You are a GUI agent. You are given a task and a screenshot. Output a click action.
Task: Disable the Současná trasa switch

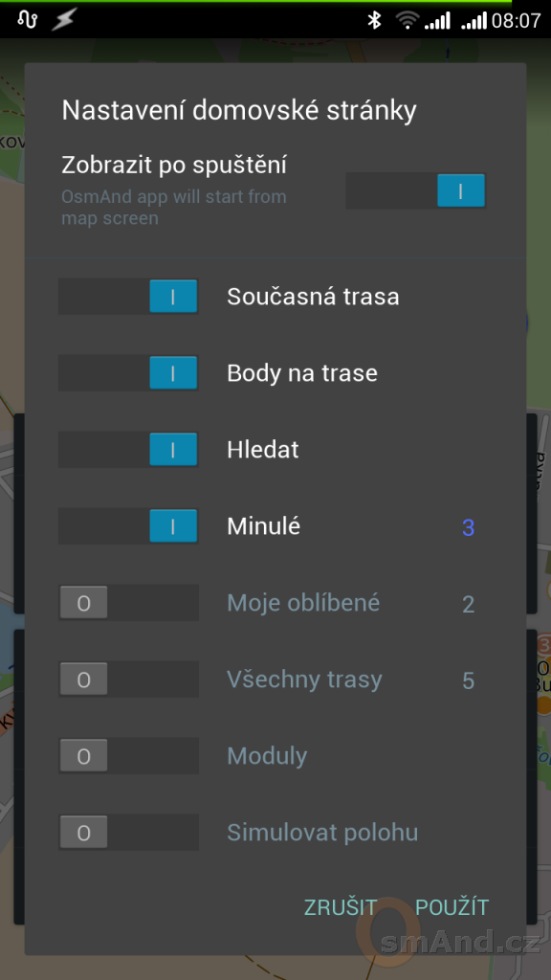coord(128,297)
